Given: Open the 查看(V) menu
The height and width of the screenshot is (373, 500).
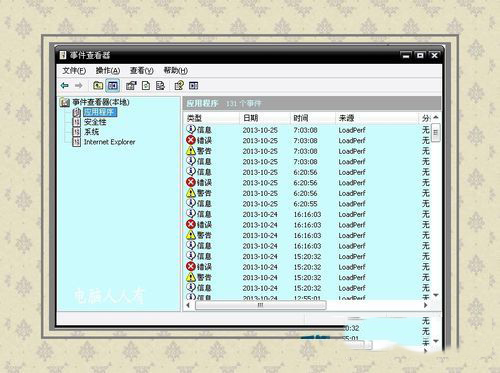Looking at the screenshot, I should tap(142, 71).
